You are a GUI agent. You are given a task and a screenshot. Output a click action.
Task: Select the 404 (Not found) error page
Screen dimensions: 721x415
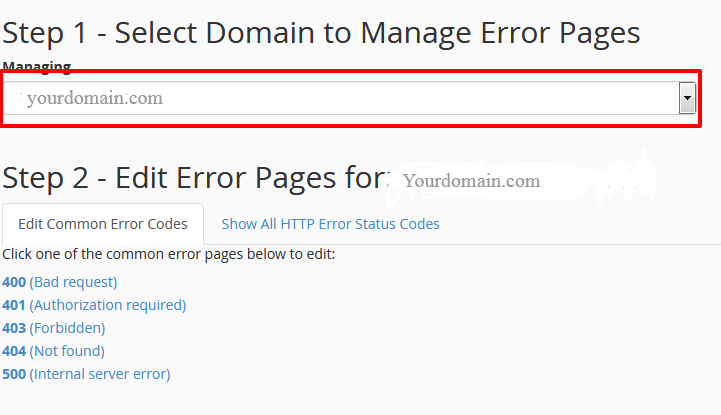53,351
